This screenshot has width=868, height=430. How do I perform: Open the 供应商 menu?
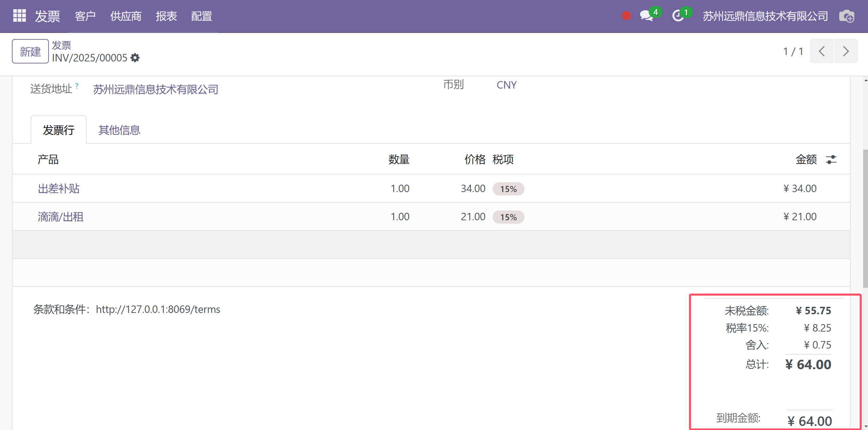126,16
